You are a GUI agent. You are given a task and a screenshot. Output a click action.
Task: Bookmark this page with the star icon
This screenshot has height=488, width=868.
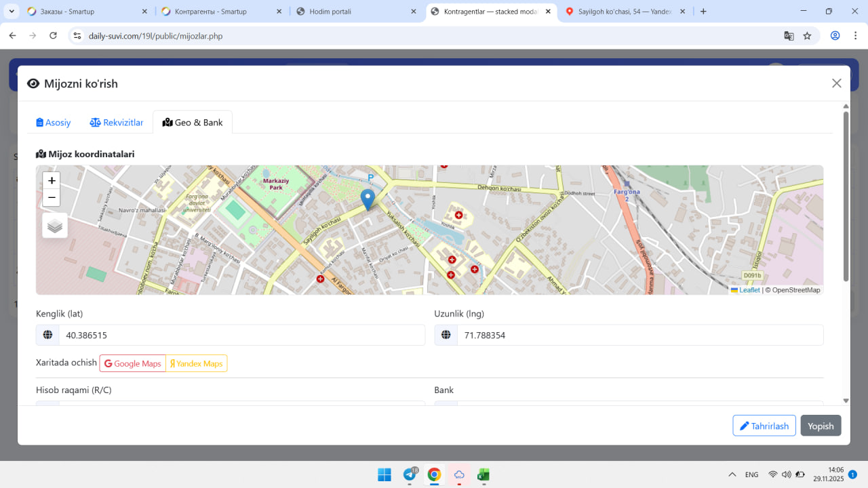[807, 36]
